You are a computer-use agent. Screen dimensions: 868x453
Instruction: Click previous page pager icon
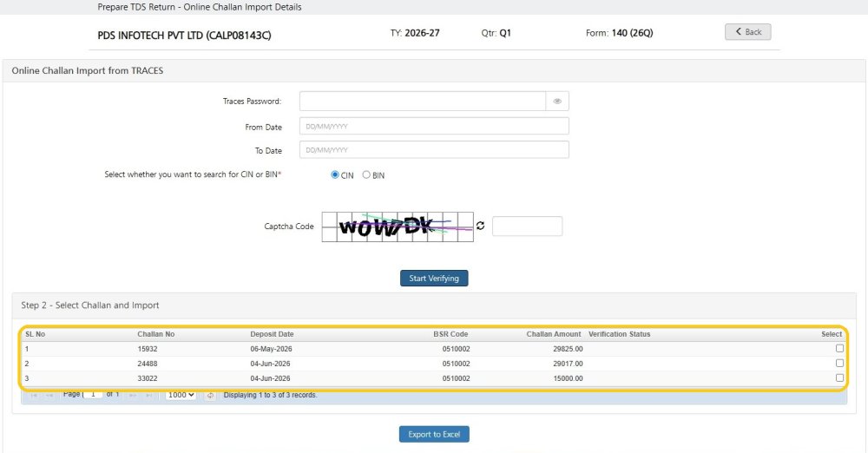pos(49,396)
